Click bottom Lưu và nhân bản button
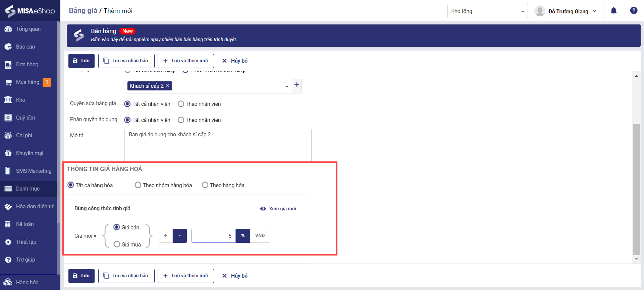Screen dimensions: 644x290 126,276
